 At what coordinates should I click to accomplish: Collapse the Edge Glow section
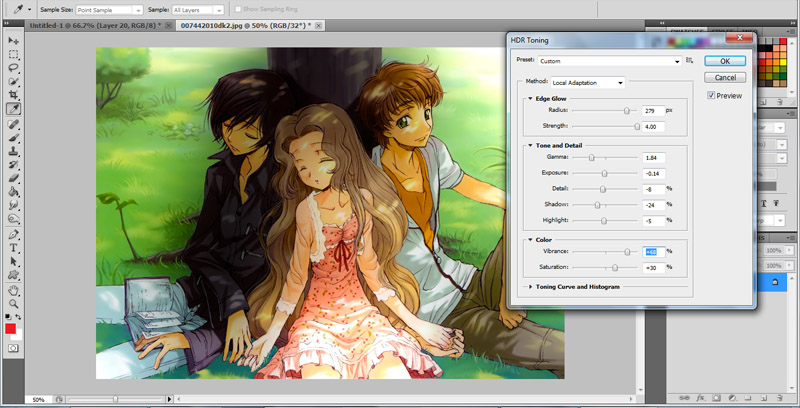click(528, 99)
